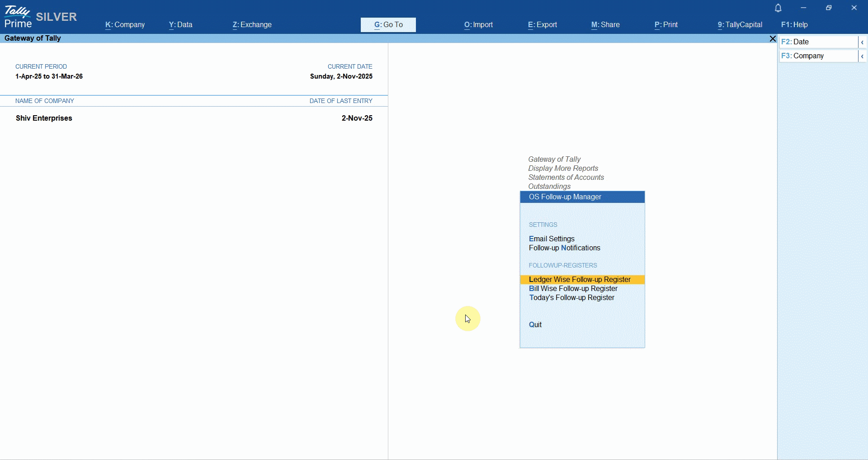Open Follow-up Notifications settings
The image size is (868, 460).
point(564,248)
